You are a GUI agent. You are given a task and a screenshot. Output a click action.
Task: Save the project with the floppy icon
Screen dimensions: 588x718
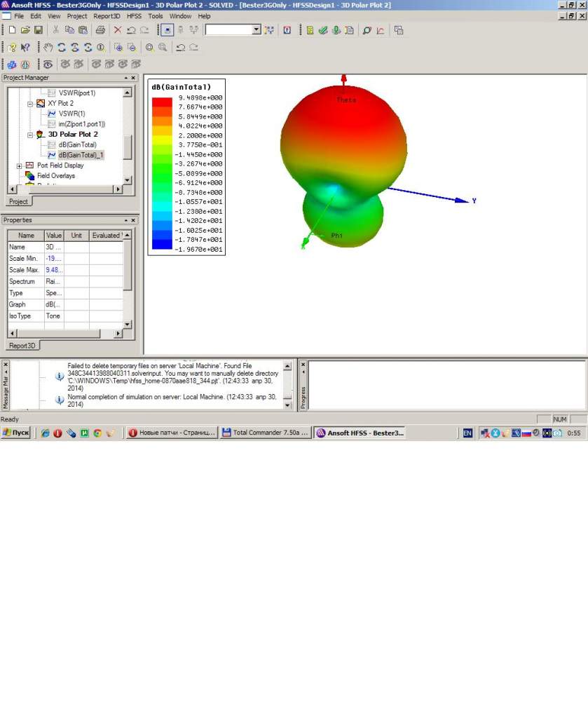tap(39, 30)
